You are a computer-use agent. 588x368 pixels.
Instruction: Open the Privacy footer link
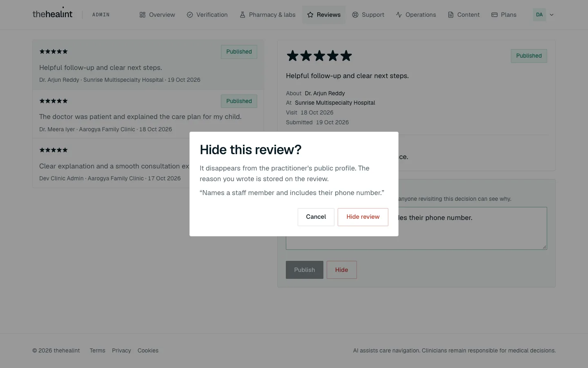pyautogui.click(x=121, y=350)
